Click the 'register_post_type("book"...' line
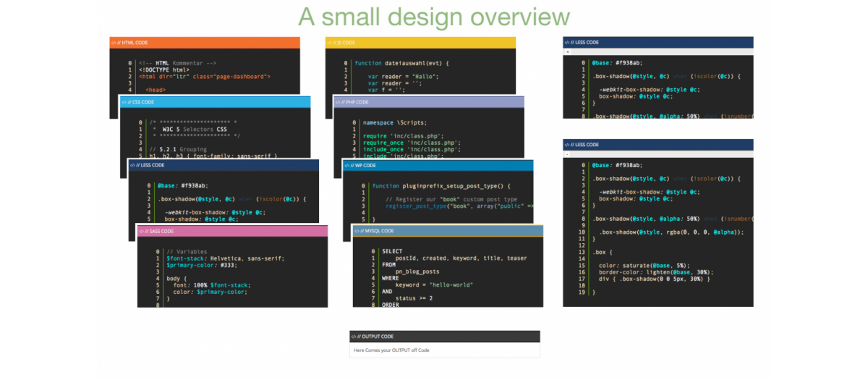Image resolution: width=868 pixels, height=380 pixels. click(x=460, y=206)
